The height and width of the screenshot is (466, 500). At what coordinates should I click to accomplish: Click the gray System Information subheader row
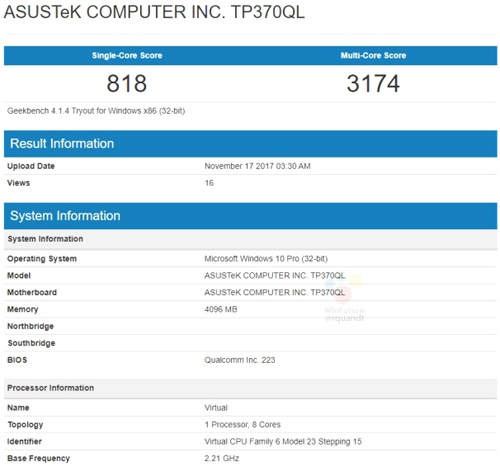(x=250, y=239)
